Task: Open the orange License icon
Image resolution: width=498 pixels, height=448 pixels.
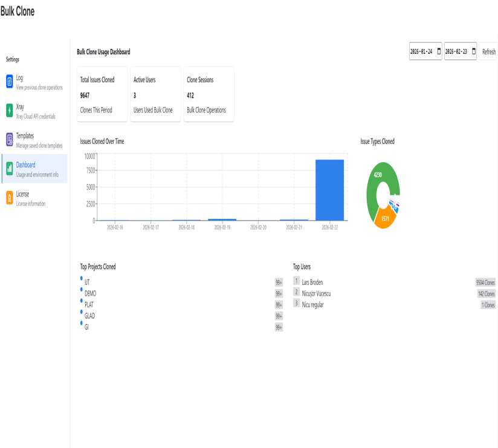Action: [10, 198]
